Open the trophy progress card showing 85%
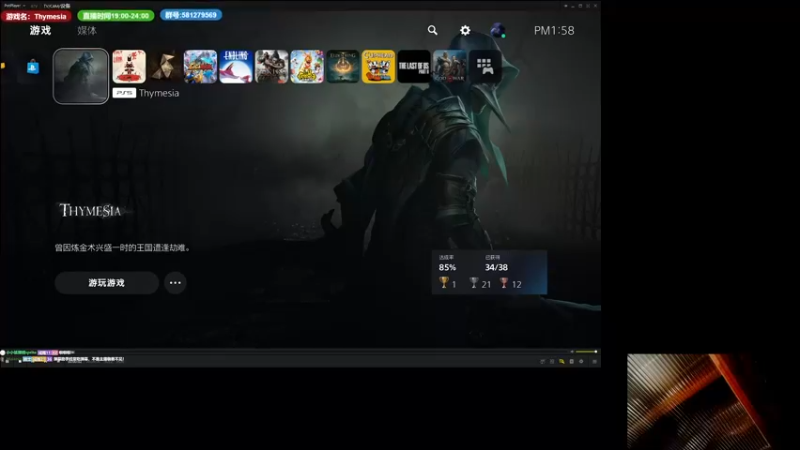Image resolution: width=800 pixels, height=450 pixels. (x=489, y=272)
